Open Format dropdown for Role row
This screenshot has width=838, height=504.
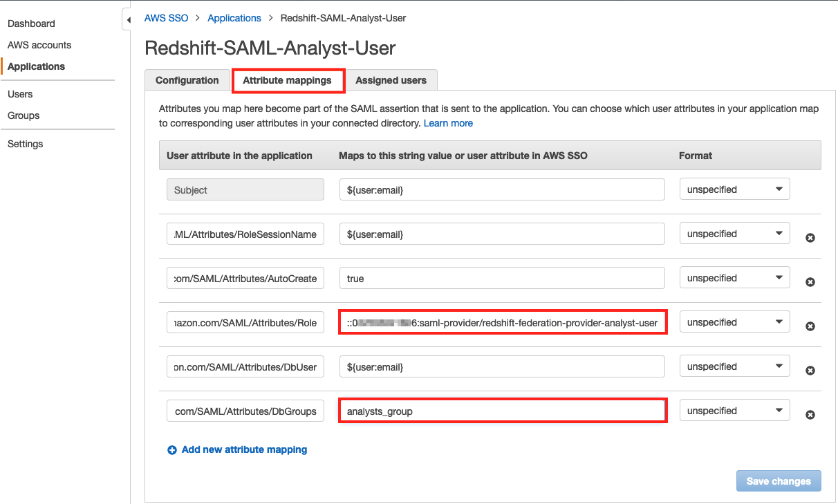[x=735, y=322]
